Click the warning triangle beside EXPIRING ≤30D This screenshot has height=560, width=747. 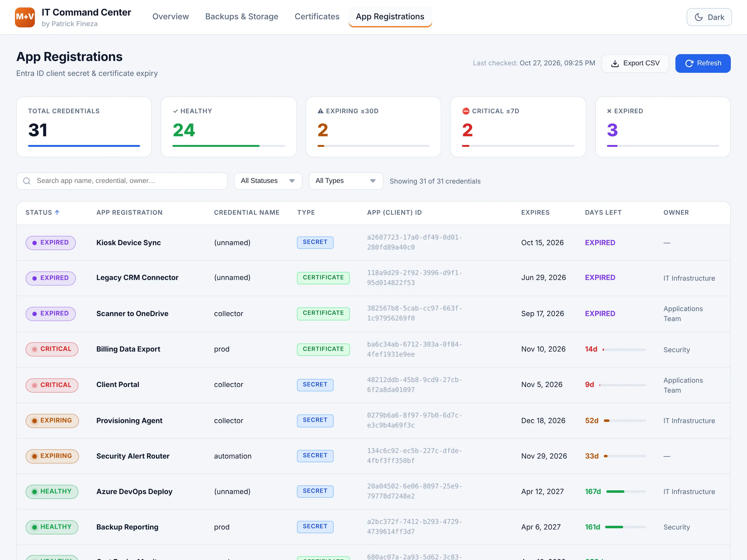(x=321, y=111)
